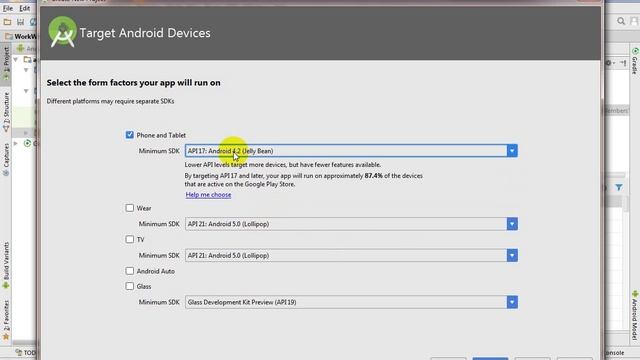
Task: Click the gear settings icon in right panel
Action: point(609,63)
